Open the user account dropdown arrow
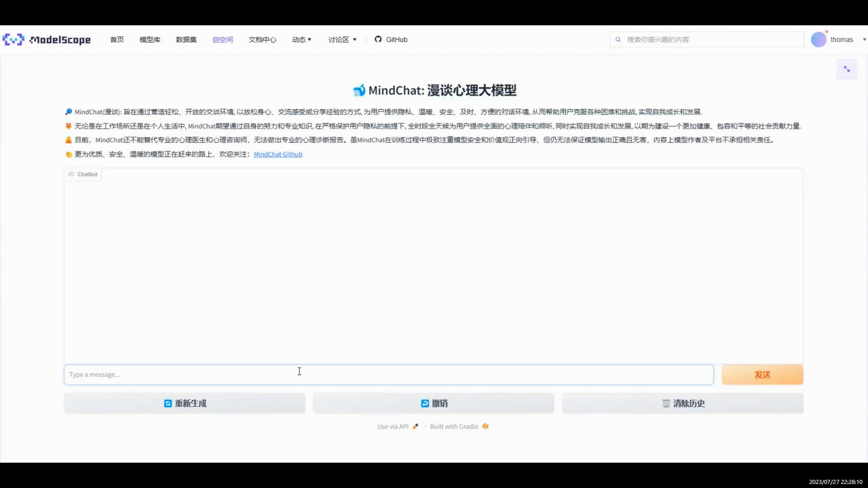Viewport: 868px width, 488px height. click(864, 39)
